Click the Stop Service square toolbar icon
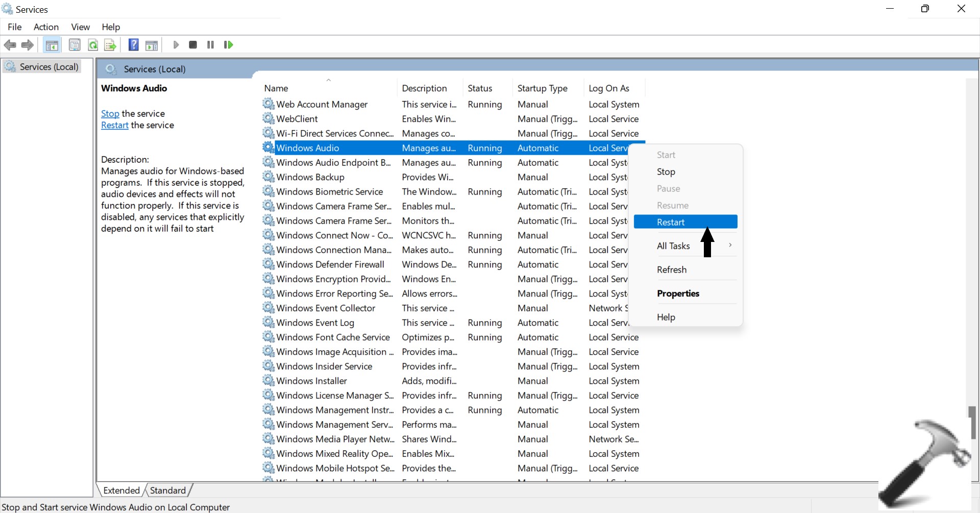Viewport: 980px width, 513px height. point(193,45)
